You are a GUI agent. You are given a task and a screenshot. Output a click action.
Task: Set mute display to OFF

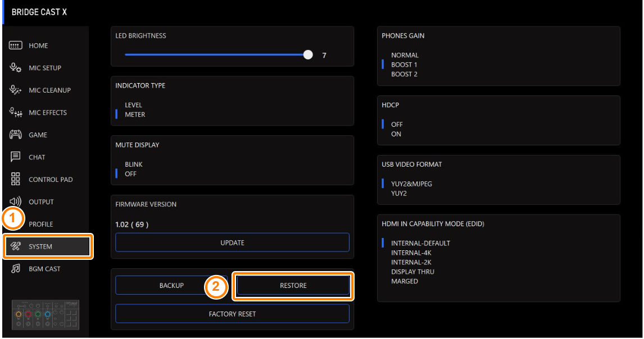coord(130,173)
